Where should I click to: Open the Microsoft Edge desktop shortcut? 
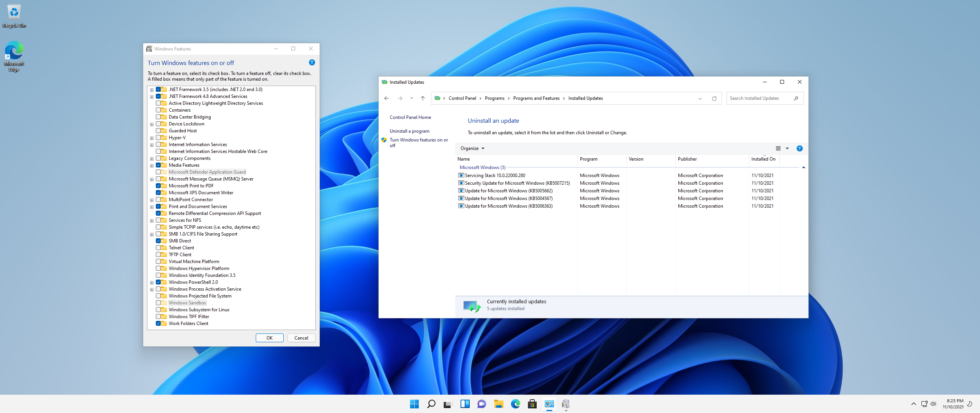pyautogui.click(x=14, y=56)
